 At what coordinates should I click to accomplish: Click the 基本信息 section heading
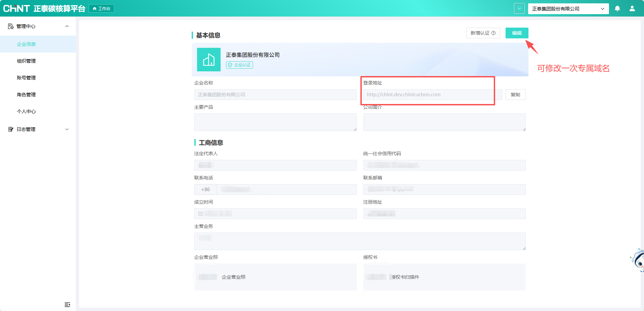pos(208,35)
